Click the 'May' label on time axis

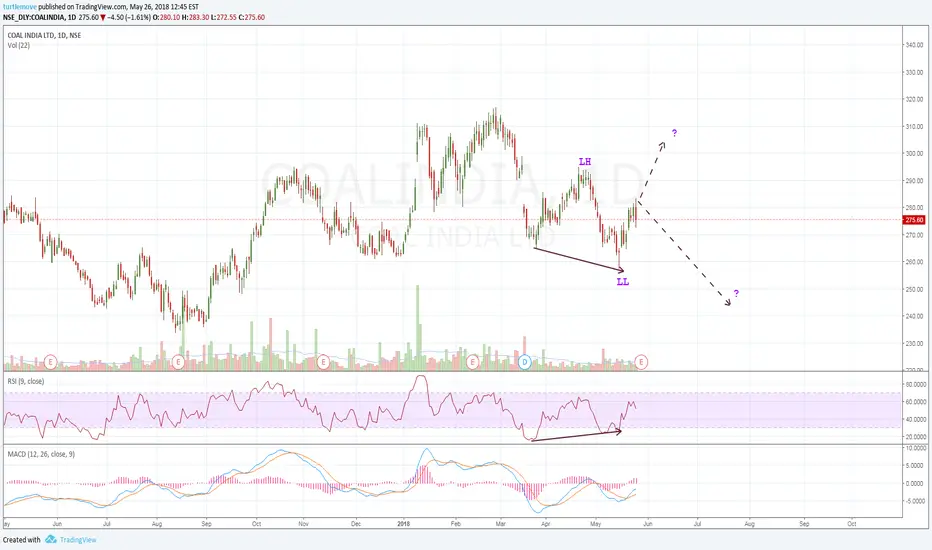596,524
